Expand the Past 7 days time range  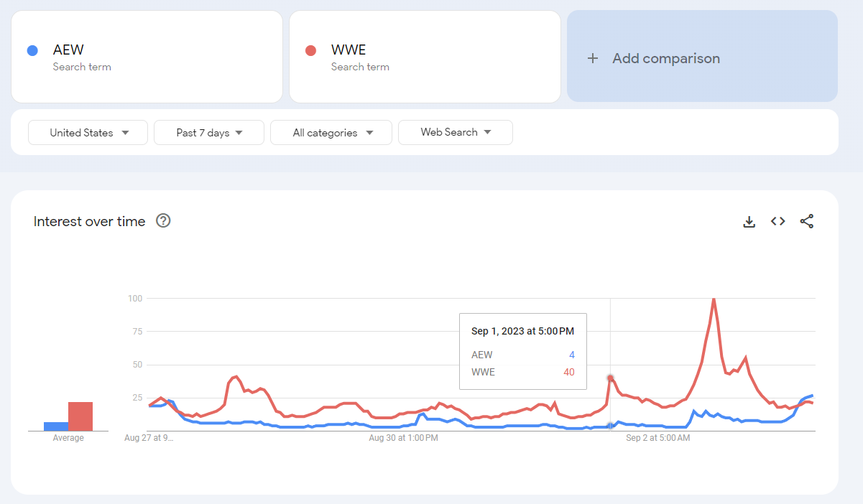[209, 133]
